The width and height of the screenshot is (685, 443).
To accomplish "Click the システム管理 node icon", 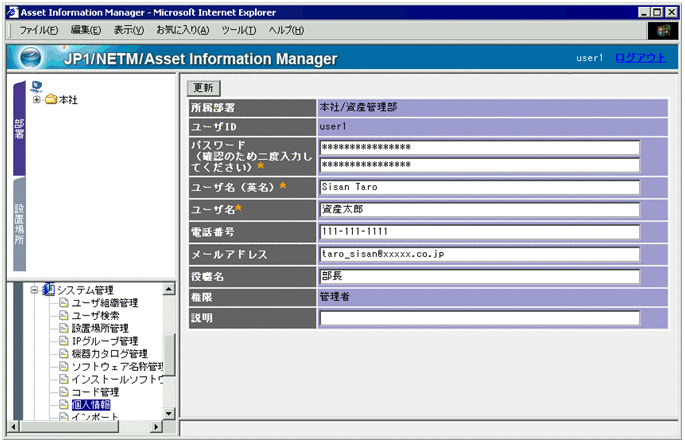I will pos(48,290).
